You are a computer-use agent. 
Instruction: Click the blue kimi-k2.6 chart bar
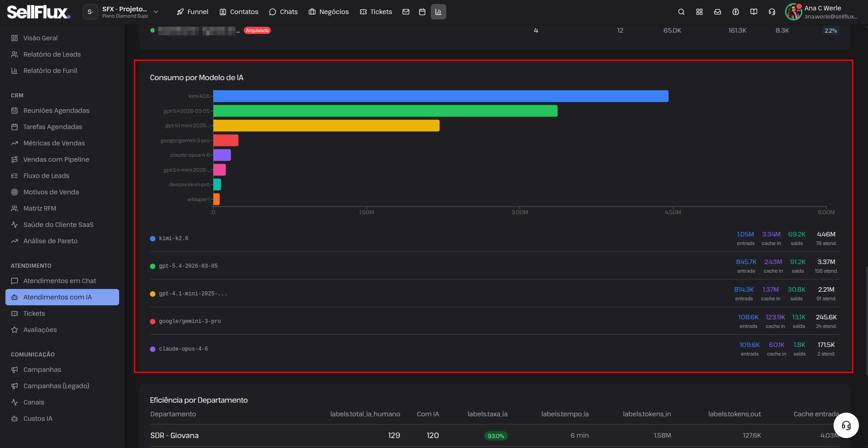pyautogui.click(x=441, y=96)
